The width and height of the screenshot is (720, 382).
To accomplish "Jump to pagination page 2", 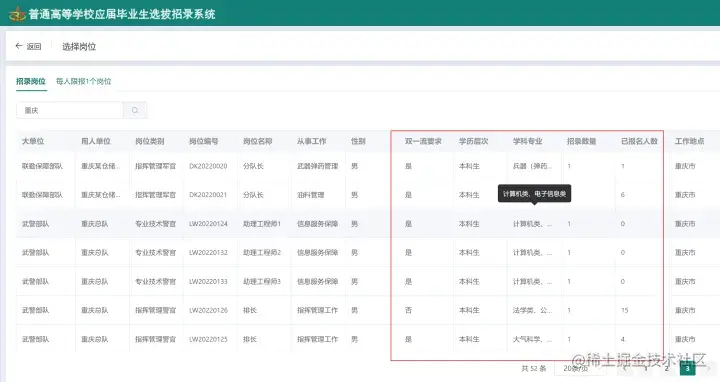I will (x=667, y=368).
